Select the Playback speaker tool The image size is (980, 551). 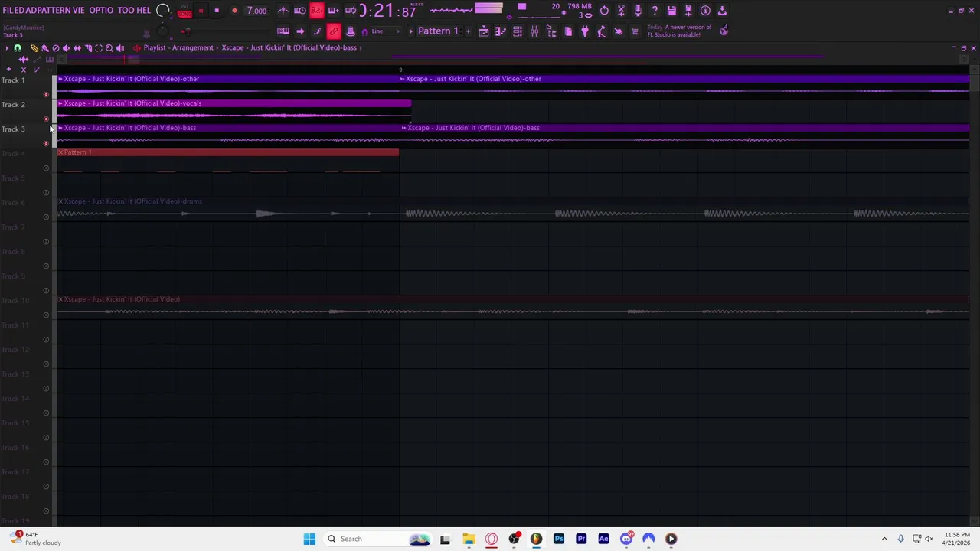[120, 47]
